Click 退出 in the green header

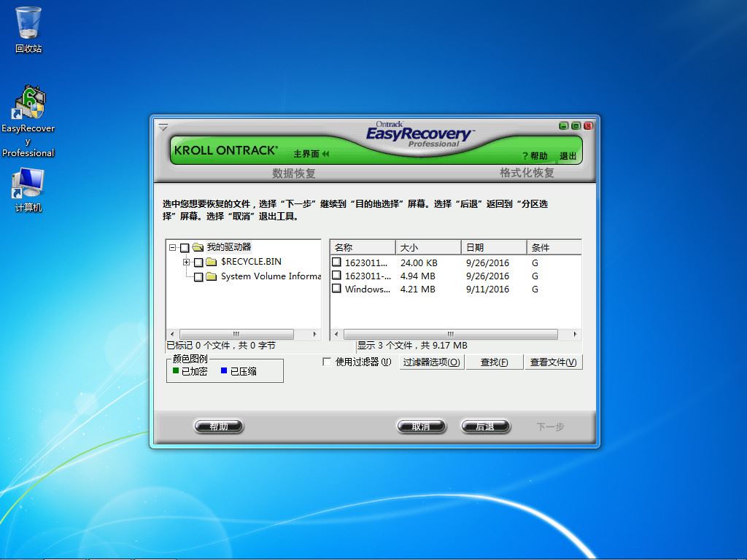568,156
